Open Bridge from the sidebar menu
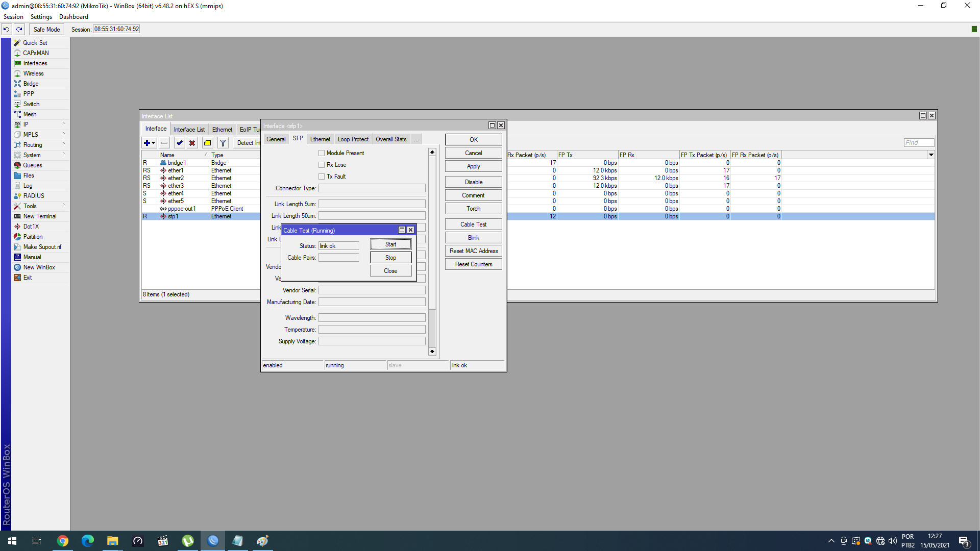Screen dimensions: 980x551 [31, 84]
